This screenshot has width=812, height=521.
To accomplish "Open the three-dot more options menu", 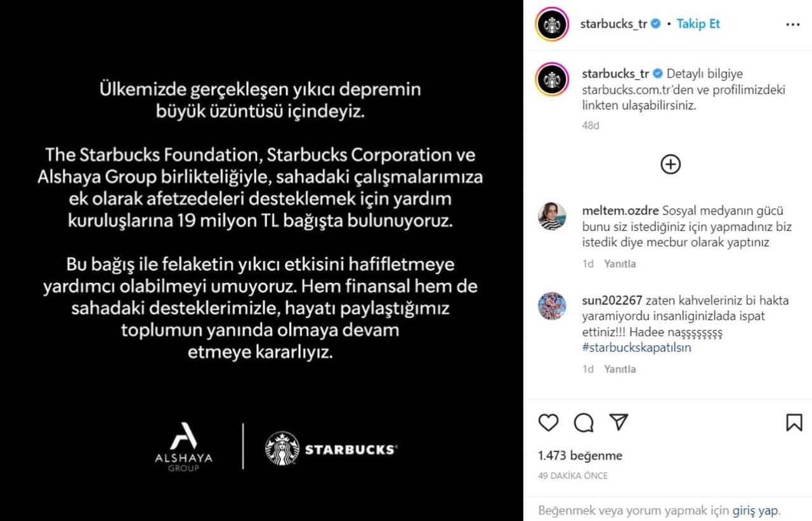I will [x=793, y=25].
